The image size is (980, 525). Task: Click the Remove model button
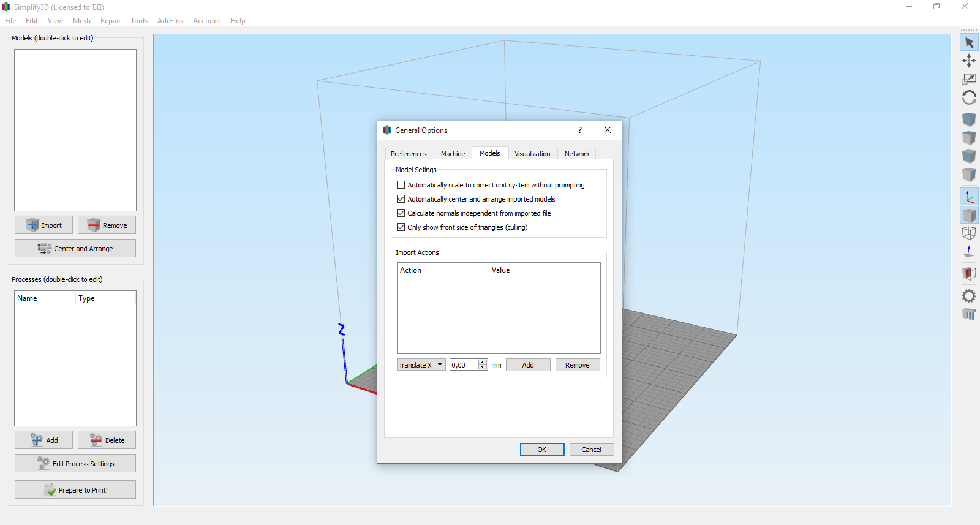click(107, 225)
